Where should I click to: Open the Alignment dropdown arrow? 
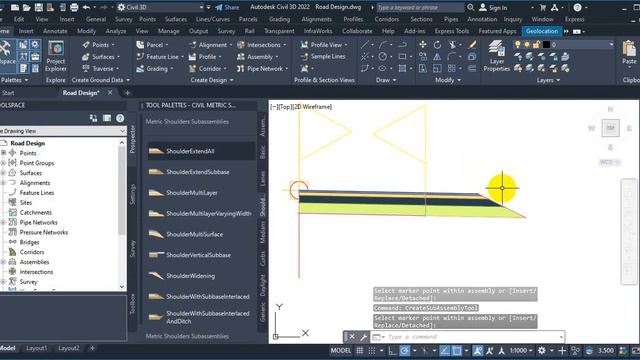click(x=231, y=45)
